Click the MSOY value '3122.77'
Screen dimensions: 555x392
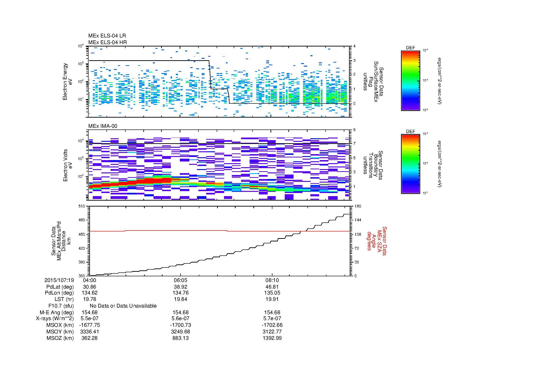coord(272,332)
